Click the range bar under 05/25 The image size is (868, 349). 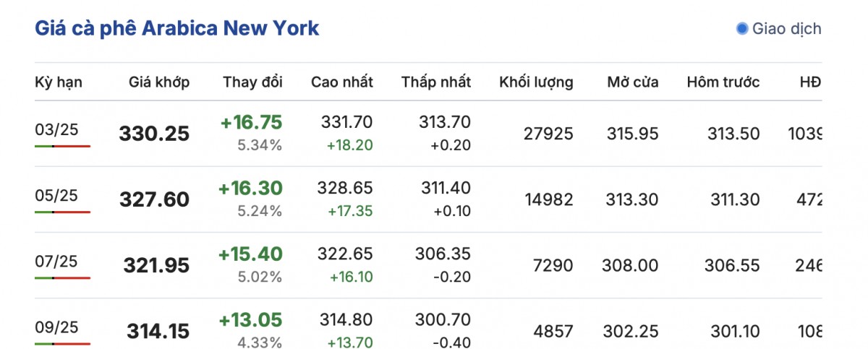click(62, 212)
